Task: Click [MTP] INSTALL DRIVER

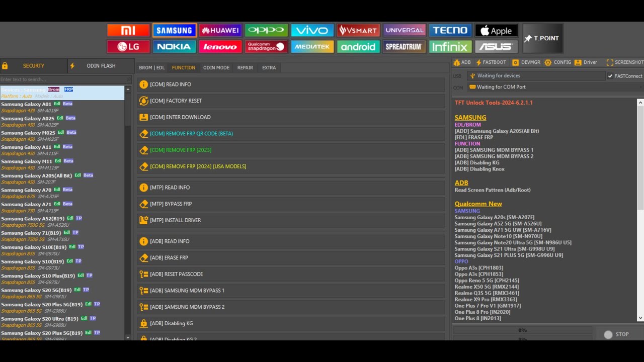Action: point(291,220)
